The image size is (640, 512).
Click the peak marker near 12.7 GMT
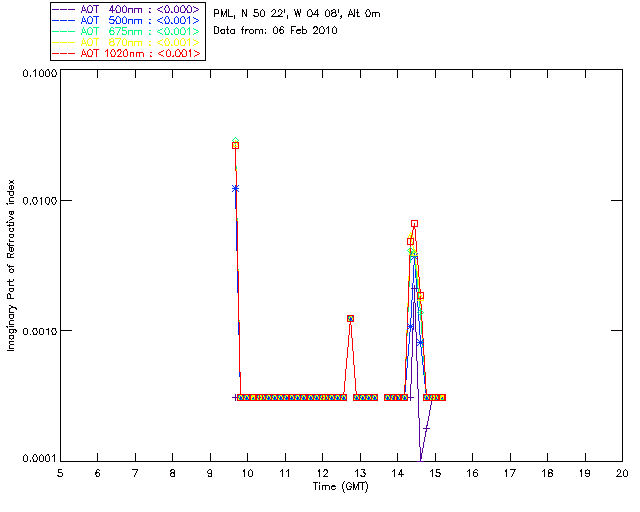point(350,318)
